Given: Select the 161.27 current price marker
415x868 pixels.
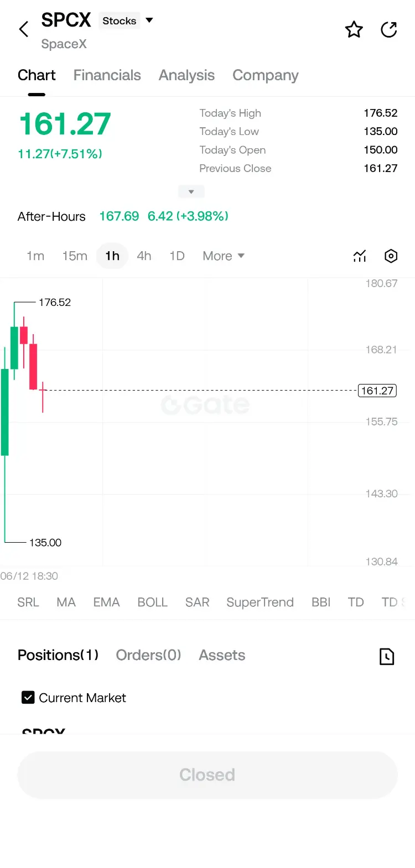Looking at the screenshot, I should point(377,391).
